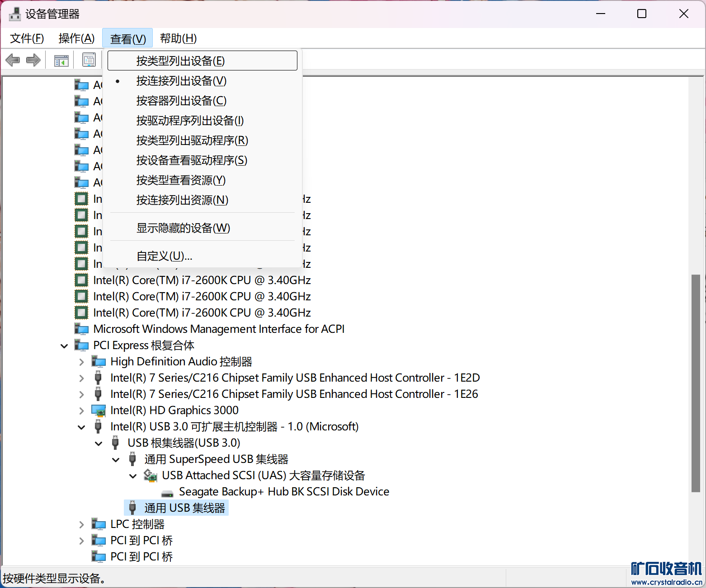The width and height of the screenshot is (706, 588).
Task: Select the LPC 控制器 row text
Action: click(137, 524)
